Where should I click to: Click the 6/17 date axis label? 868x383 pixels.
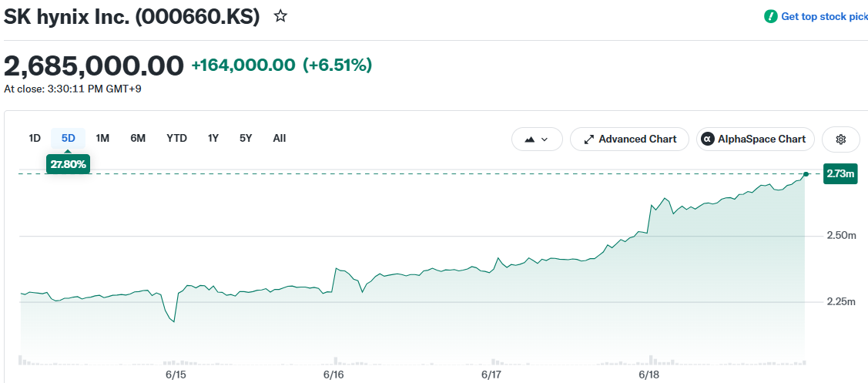(x=491, y=375)
